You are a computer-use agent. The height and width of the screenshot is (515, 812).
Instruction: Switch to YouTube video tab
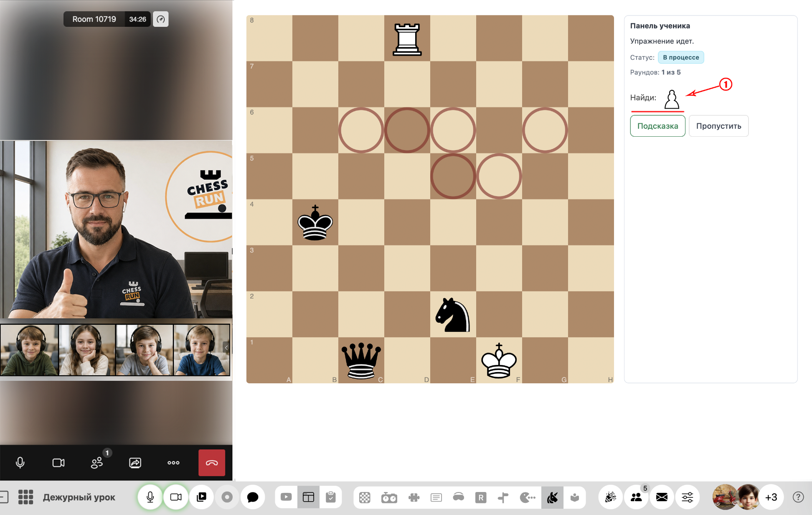[286, 497]
